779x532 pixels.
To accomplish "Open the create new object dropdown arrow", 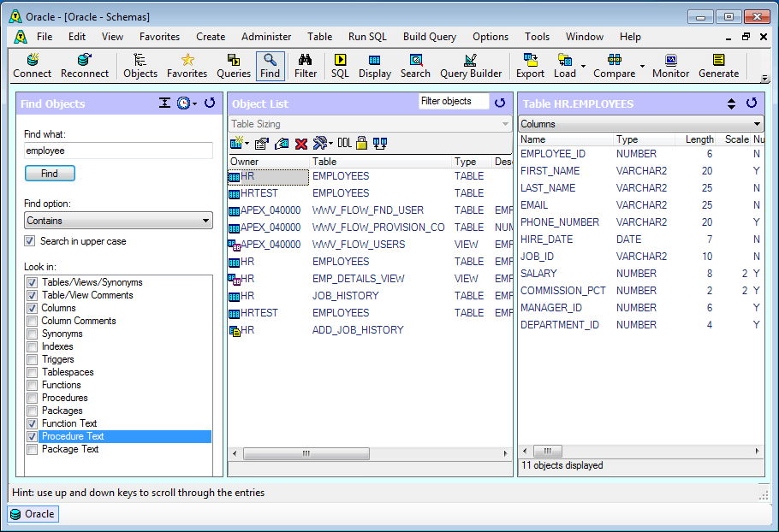I will pyautogui.click(x=247, y=144).
